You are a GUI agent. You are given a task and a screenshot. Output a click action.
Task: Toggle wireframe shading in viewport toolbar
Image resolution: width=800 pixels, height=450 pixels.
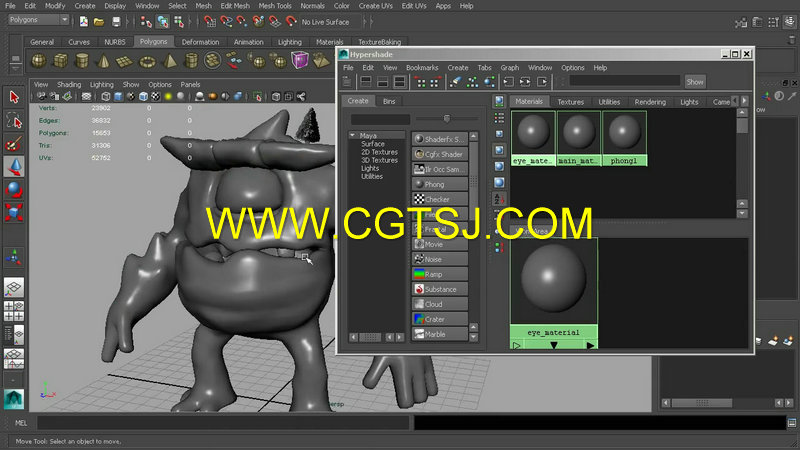pyautogui.click(x=106, y=96)
